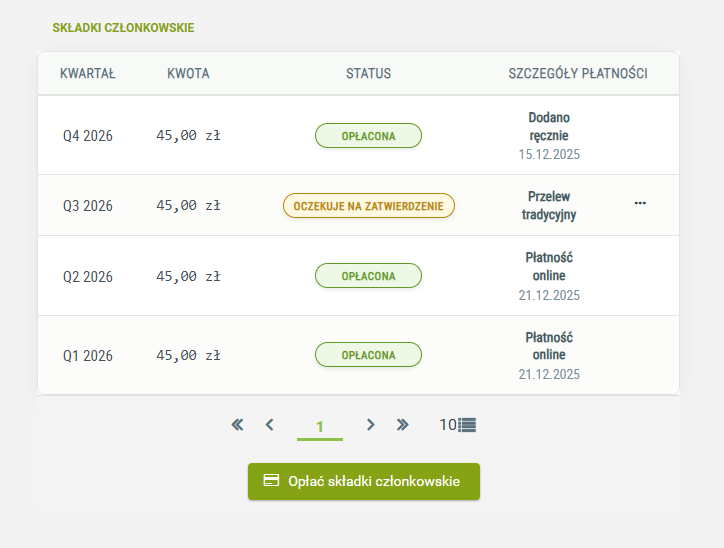Click the Przelew tradycyjny payment details
The width and height of the screenshot is (724, 548).
[x=549, y=205]
